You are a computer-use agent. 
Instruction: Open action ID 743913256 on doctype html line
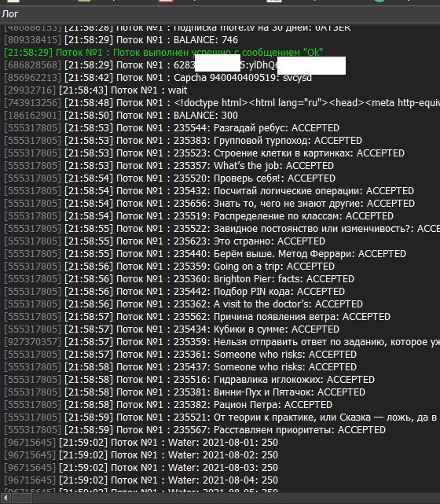[x=32, y=102]
